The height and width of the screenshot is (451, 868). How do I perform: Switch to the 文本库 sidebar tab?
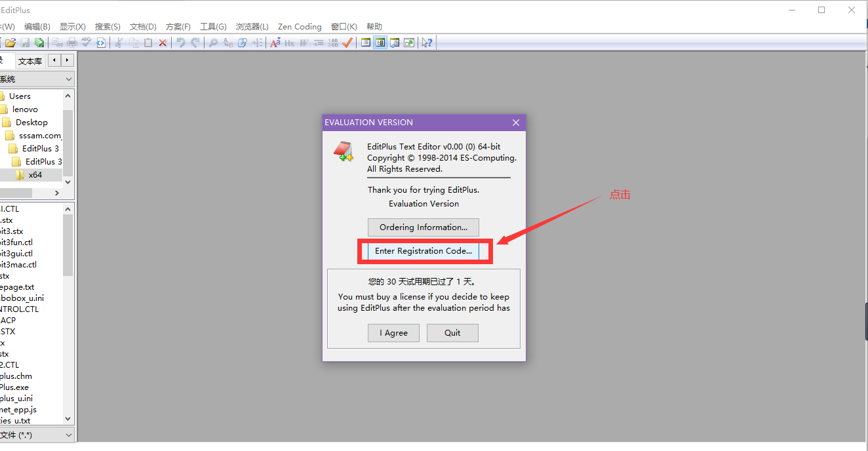[30, 61]
